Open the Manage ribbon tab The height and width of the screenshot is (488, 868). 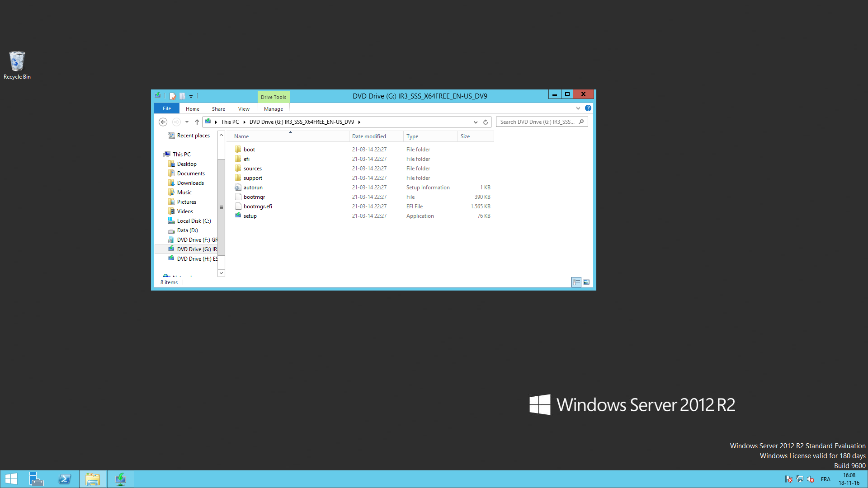click(x=274, y=109)
